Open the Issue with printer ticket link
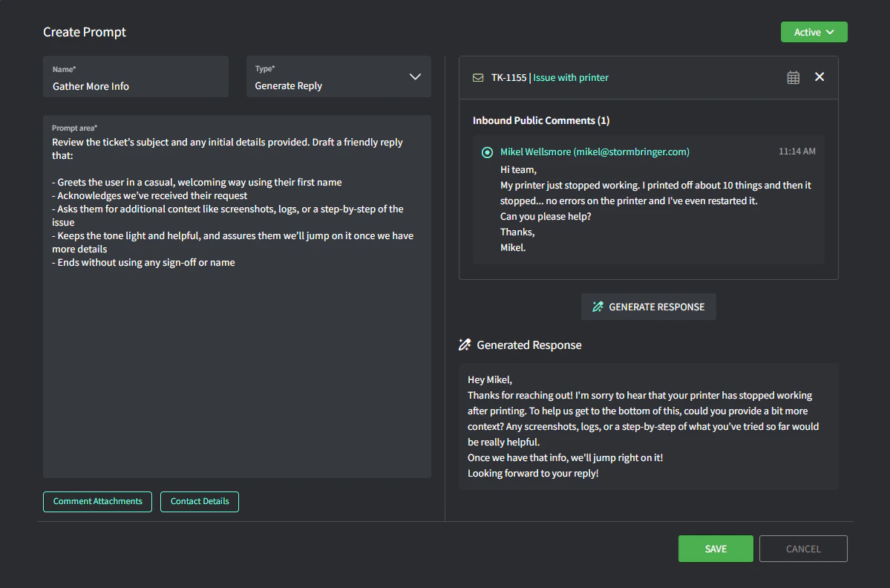This screenshot has height=588, width=890. pyautogui.click(x=571, y=78)
